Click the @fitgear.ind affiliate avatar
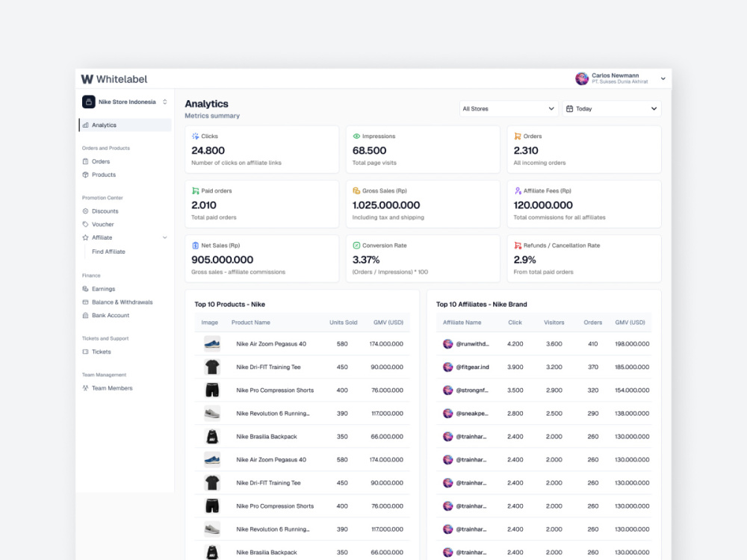 point(447,367)
